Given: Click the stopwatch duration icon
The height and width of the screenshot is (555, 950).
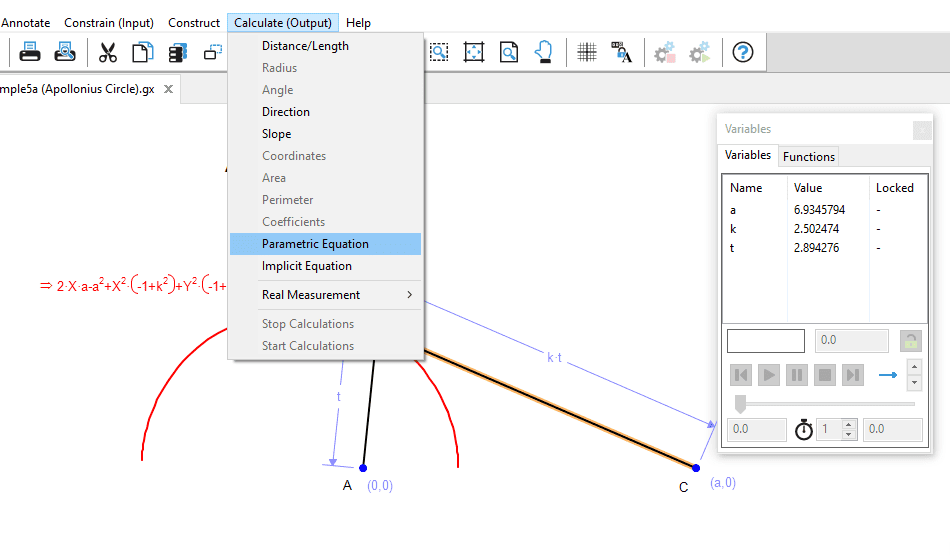Looking at the screenshot, I should pyautogui.click(x=803, y=430).
